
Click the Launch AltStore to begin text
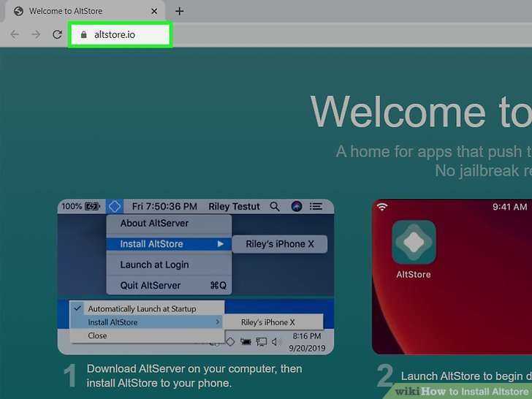pyautogui.click(x=466, y=376)
